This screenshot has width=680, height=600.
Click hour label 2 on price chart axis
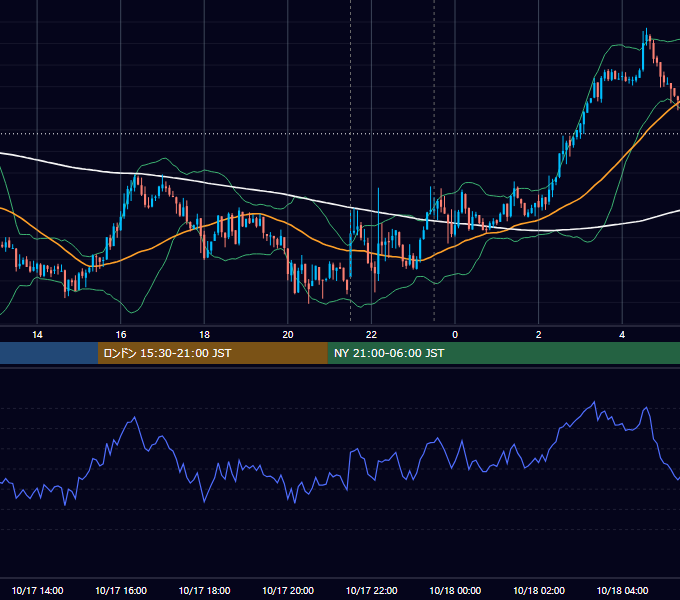pyautogui.click(x=539, y=335)
